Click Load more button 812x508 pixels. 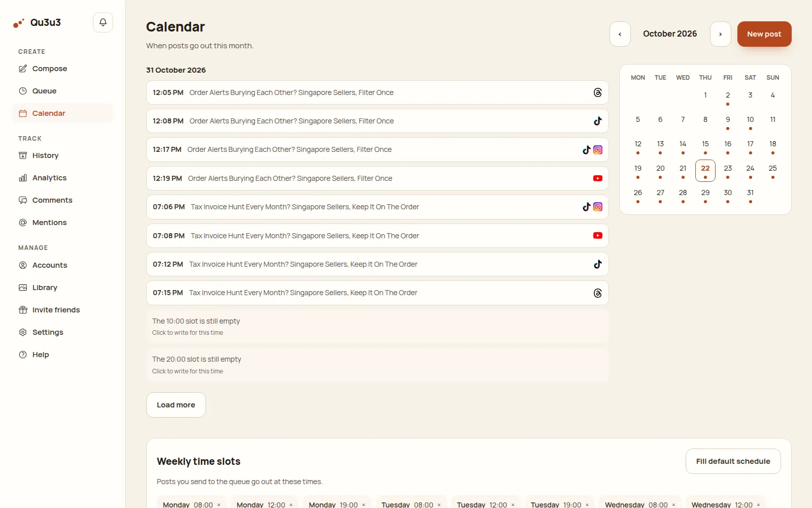[x=176, y=405]
